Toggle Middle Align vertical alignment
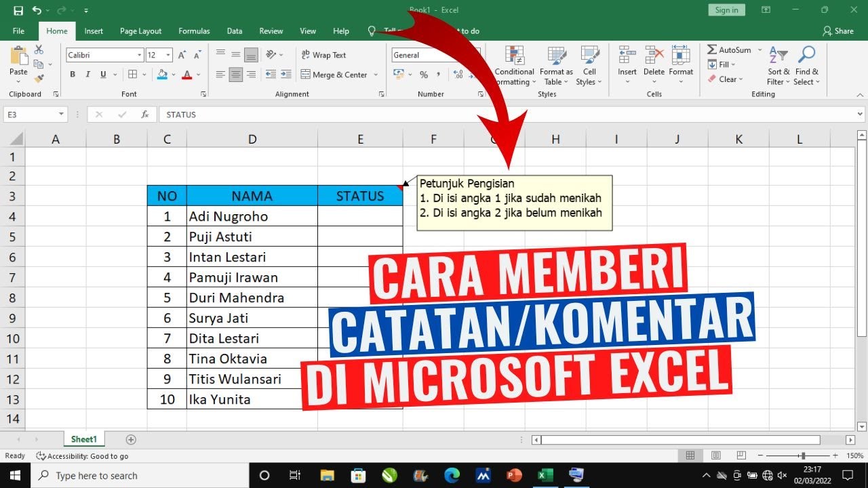The image size is (868, 488). [236, 55]
